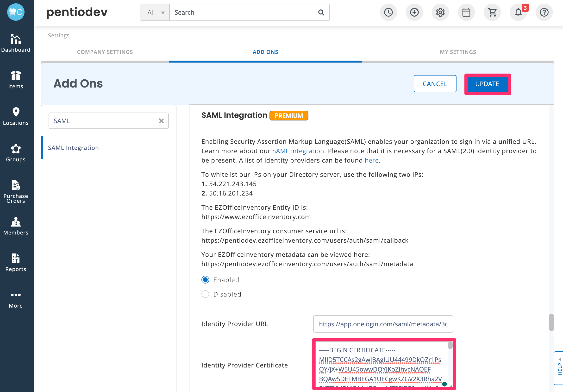Select SAML Integration in add-ons list
This screenshot has width=563, height=392.
(73, 148)
